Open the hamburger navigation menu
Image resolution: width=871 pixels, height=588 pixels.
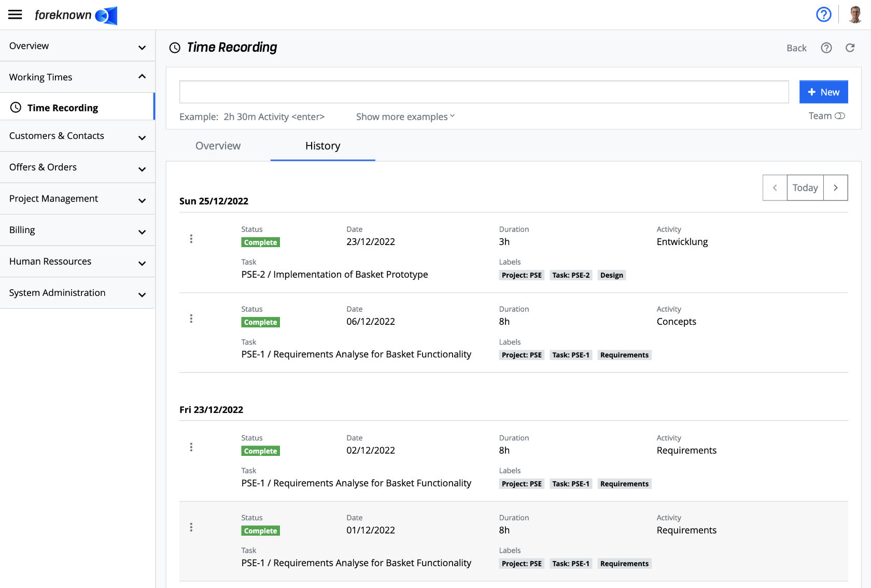(x=15, y=15)
